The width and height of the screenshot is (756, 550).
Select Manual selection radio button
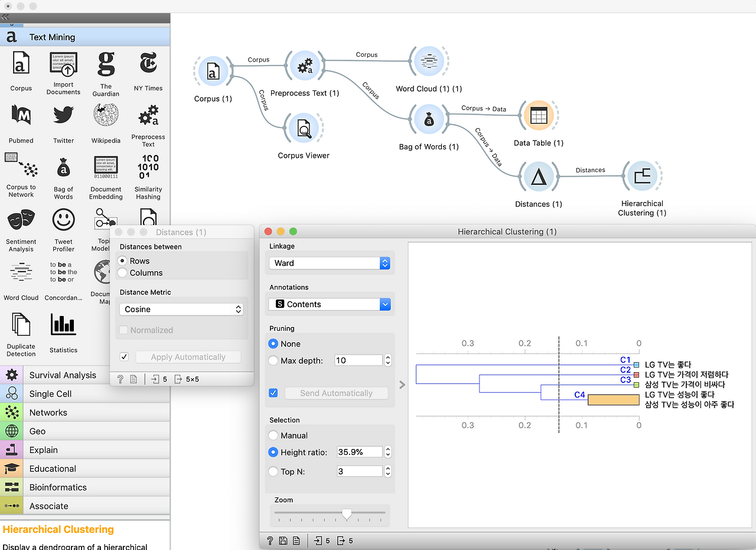(273, 435)
